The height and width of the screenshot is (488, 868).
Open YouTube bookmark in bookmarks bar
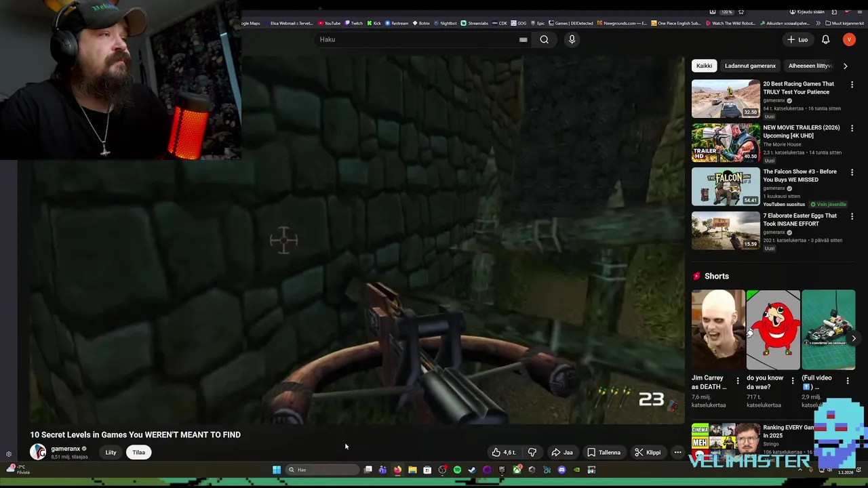[x=329, y=23]
